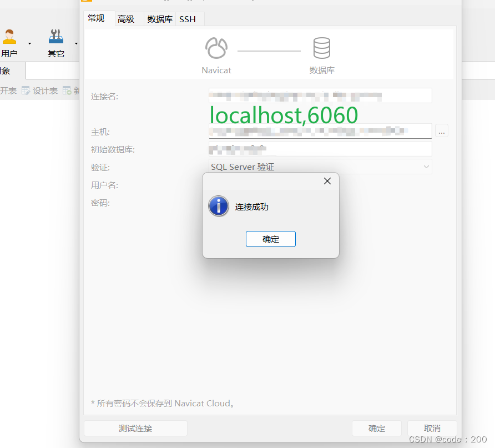Viewport: 495px width, 448px height.
Task: Expand the dropdown arrow next to 其它
Action: point(76,43)
